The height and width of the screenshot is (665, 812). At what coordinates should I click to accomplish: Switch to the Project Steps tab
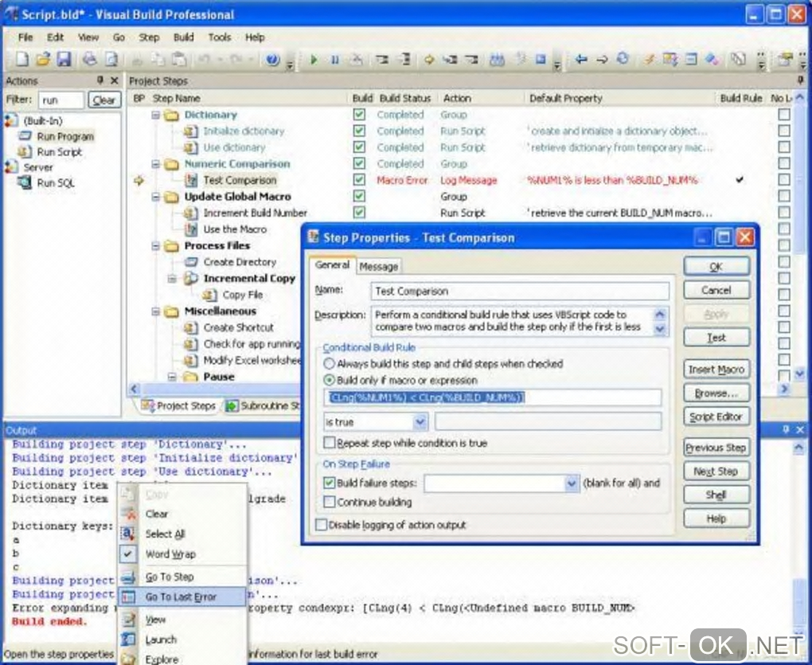pos(178,405)
